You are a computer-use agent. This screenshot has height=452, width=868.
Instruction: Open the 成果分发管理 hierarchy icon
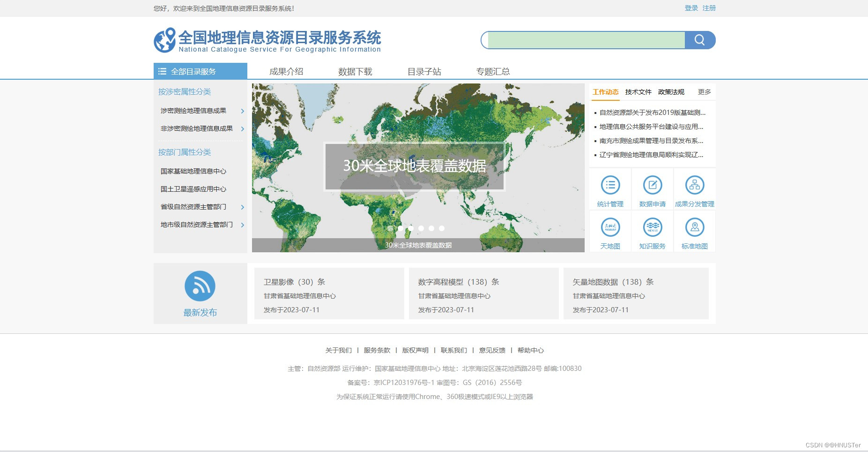coord(695,185)
